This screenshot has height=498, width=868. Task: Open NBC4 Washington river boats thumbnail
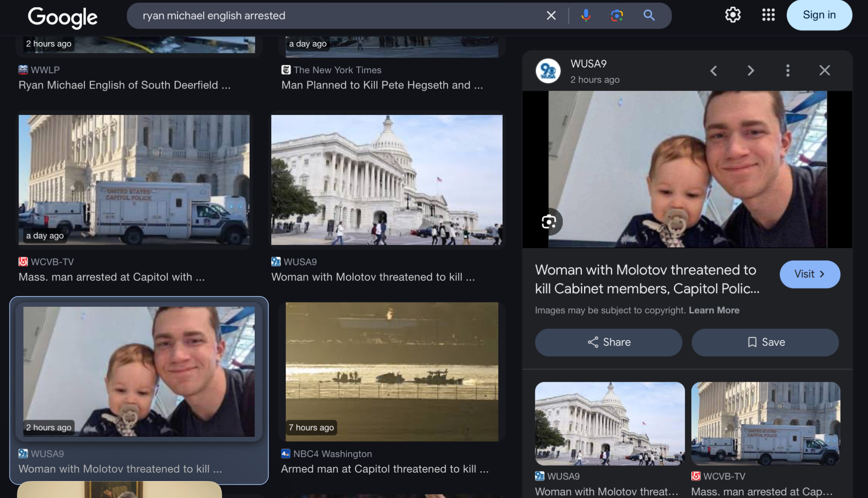(x=392, y=372)
